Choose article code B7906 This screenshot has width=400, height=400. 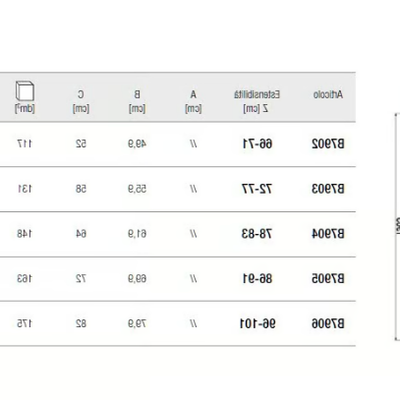point(328,323)
